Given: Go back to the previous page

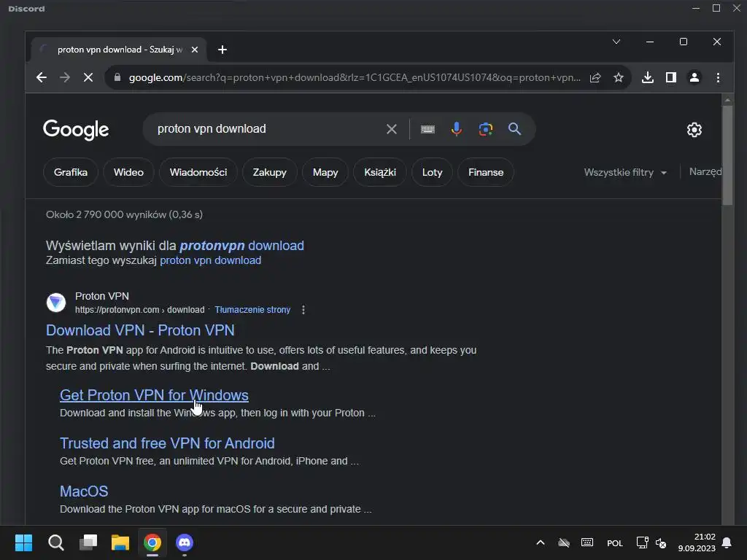Looking at the screenshot, I should (x=42, y=77).
